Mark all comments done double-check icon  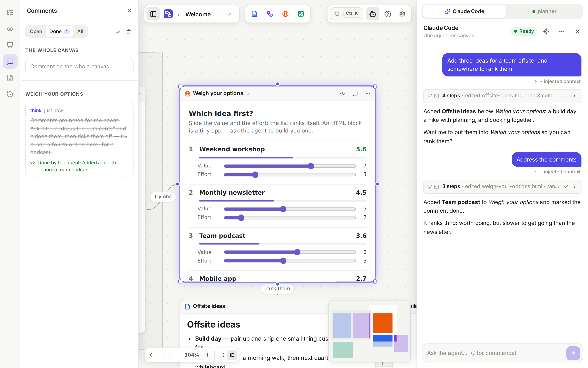tap(118, 32)
